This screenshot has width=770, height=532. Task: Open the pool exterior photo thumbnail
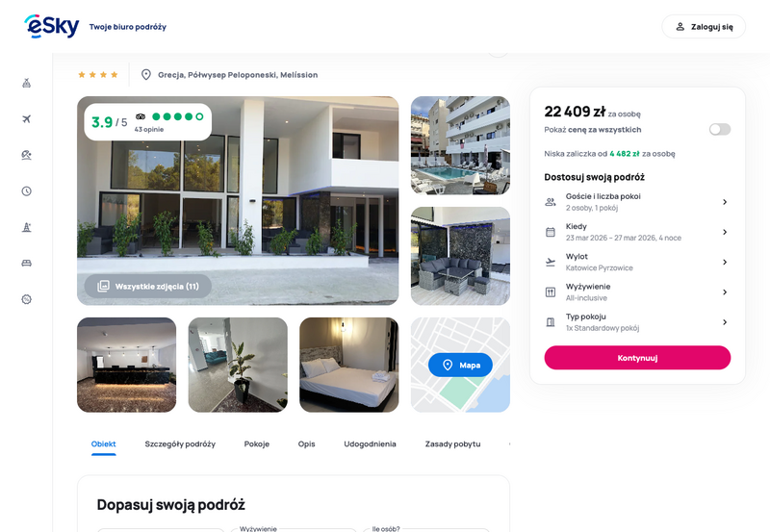[x=460, y=145]
